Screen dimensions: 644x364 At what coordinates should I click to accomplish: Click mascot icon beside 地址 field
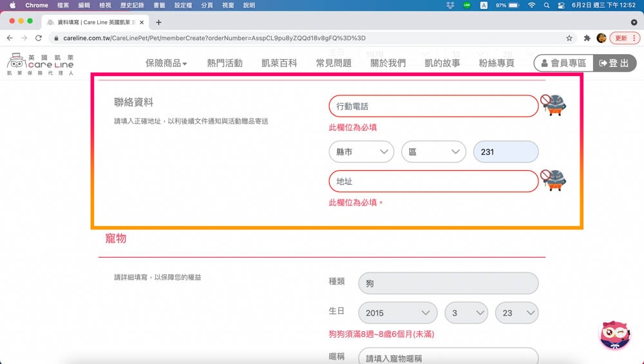pyautogui.click(x=553, y=181)
